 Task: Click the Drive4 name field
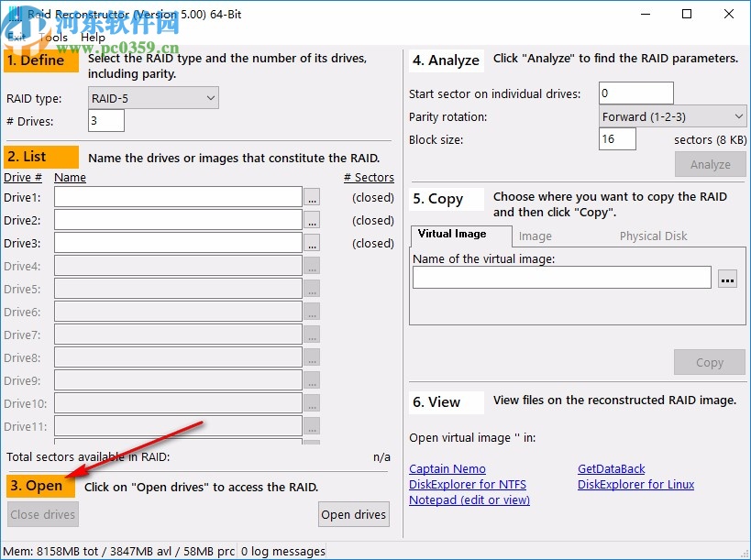pos(178,266)
